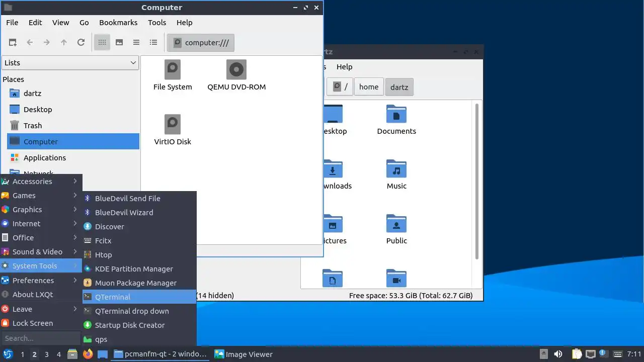This screenshot has width=644, height=362.
Task: Launch Muon Package Manager
Action: (x=139, y=283)
